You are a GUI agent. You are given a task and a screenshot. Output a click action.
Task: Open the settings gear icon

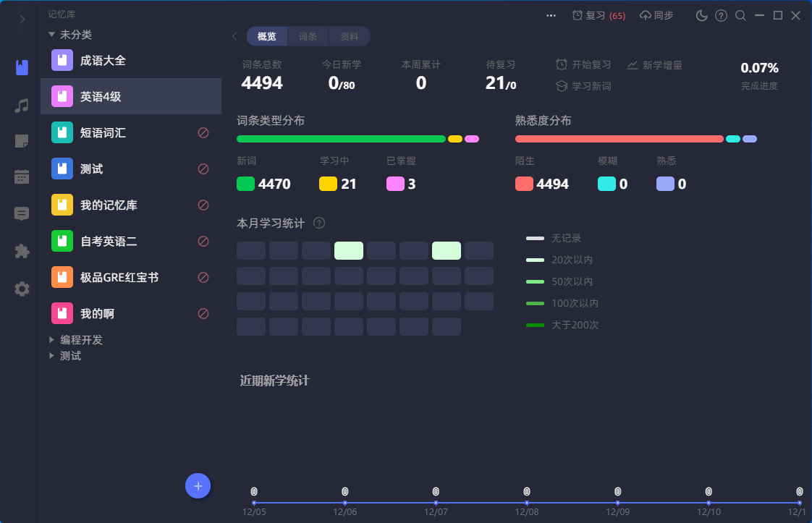pos(22,289)
